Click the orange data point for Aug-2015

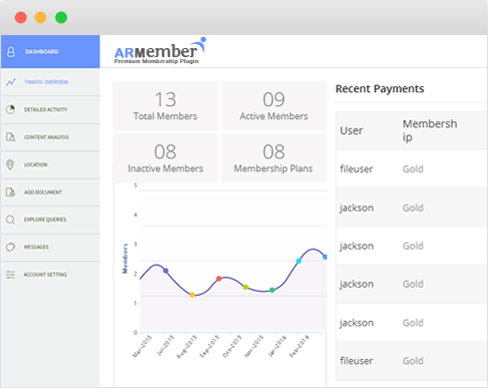[x=192, y=295]
